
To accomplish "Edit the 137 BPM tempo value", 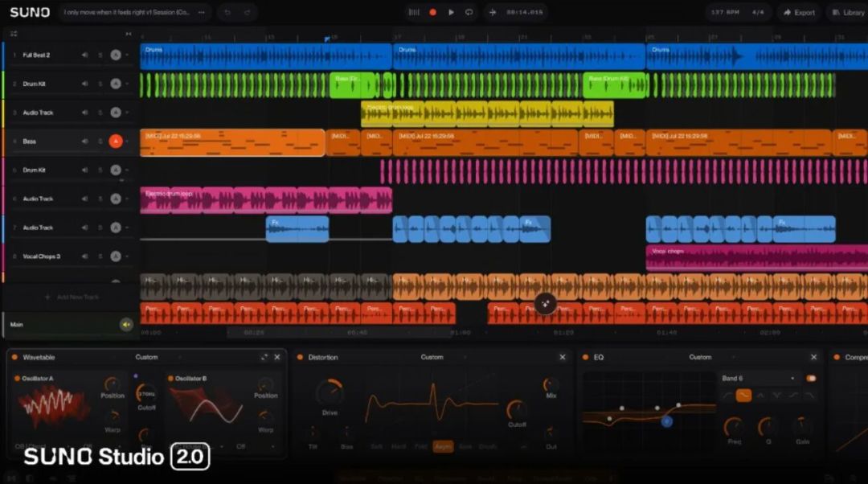I will [725, 12].
